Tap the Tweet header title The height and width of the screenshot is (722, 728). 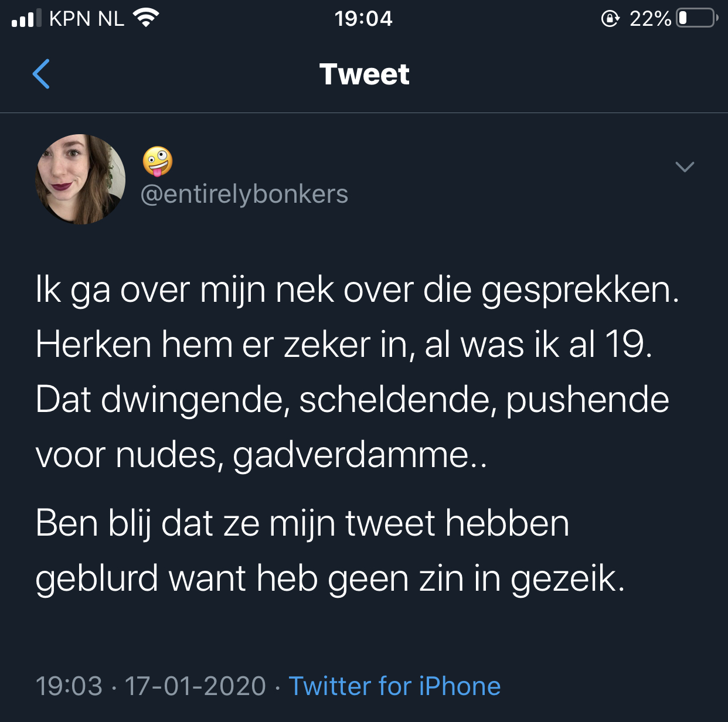click(364, 74)
